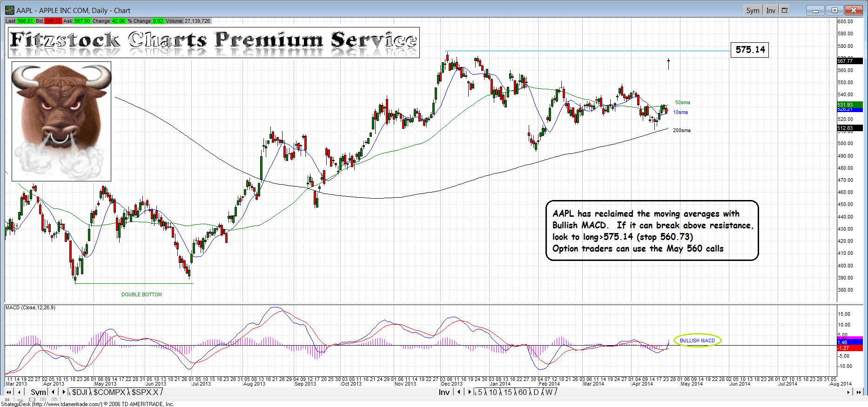The image size is (868, 407).
Task: Click the 10sma line label
Action: [x=680, y=112]
